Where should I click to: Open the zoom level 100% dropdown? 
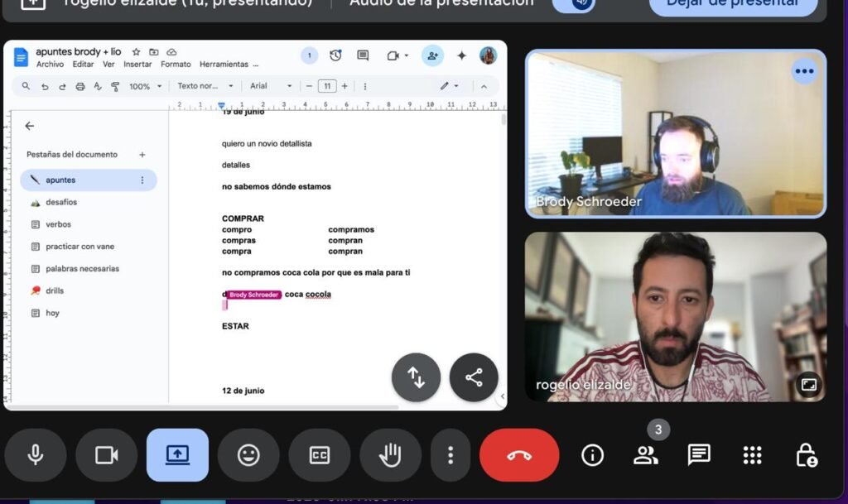pyautogui.click(x=146, y=86)
